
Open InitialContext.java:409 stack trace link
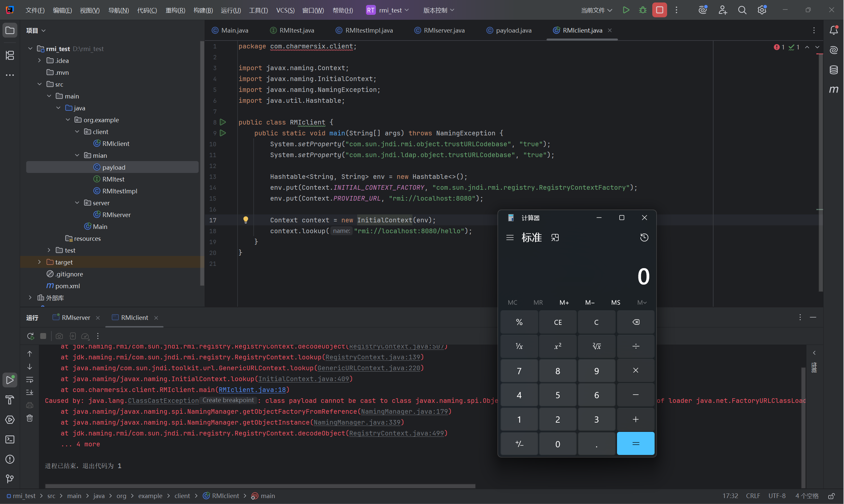tap(303, 379)
